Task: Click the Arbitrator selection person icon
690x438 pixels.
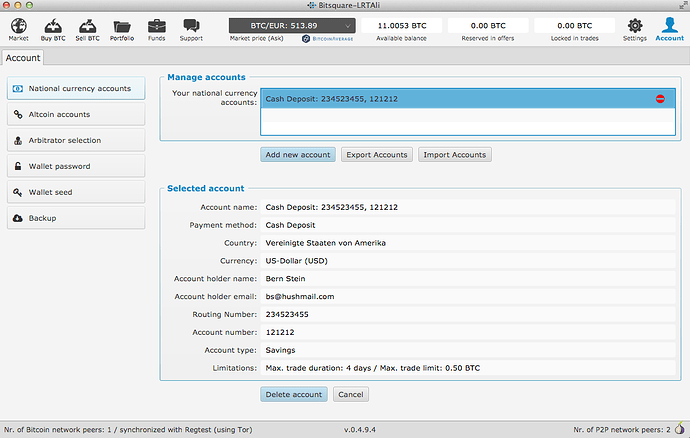Action: click(x=18, y=140)
